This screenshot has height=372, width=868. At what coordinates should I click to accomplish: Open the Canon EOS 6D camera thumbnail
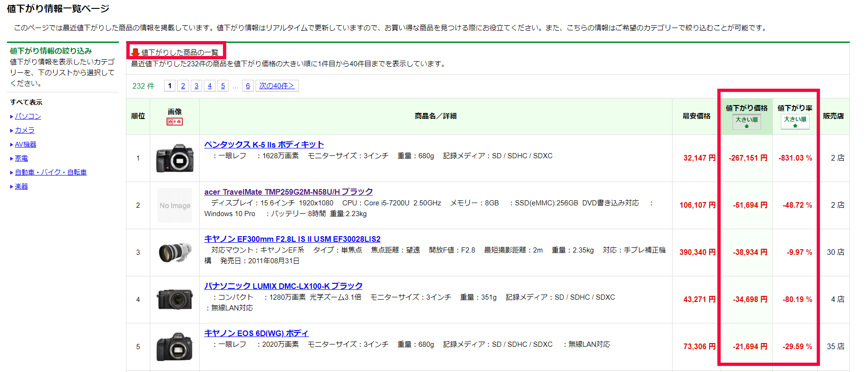click(x=174, y=347)
